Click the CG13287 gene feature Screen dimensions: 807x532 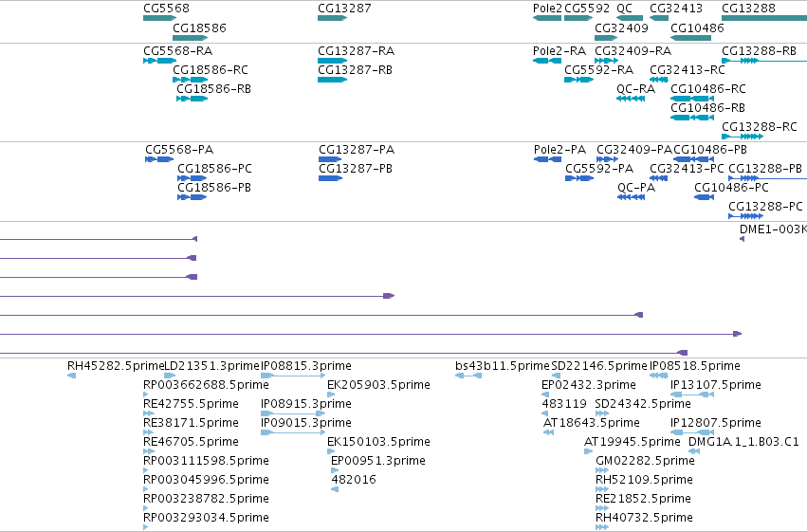[x=333, y=18]
